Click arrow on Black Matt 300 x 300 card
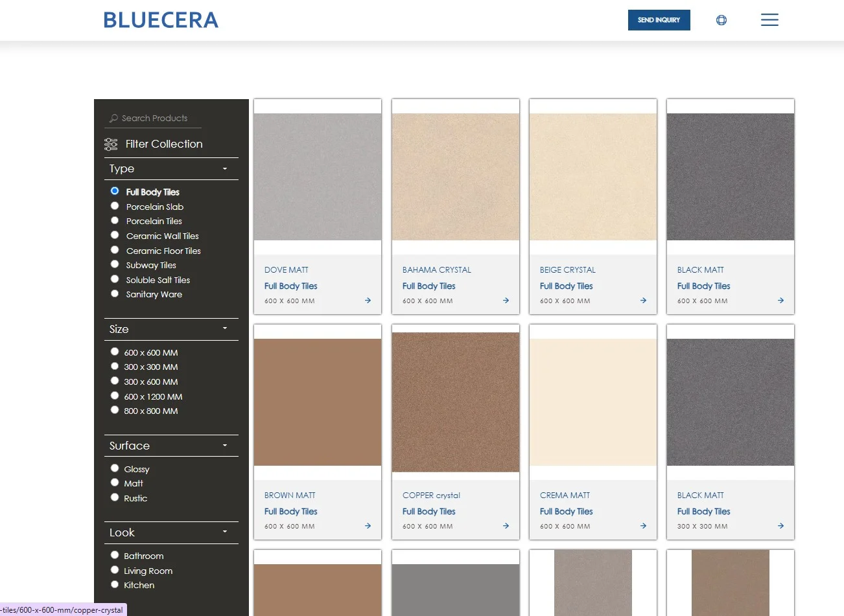 point(780,526)
